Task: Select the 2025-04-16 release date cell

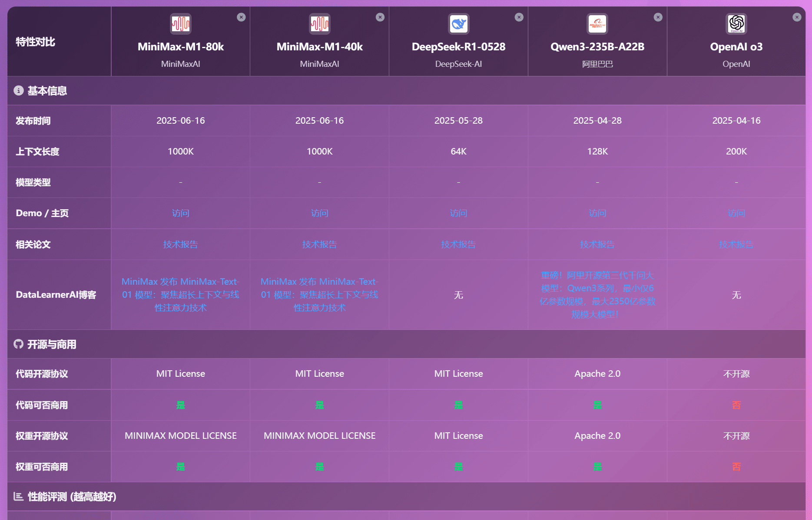Action: pos(736,121)
